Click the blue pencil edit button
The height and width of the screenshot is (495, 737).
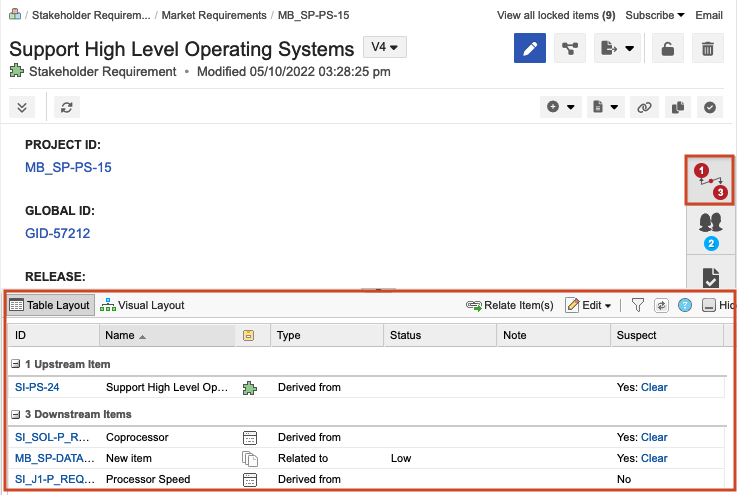(x=530, y=49)
